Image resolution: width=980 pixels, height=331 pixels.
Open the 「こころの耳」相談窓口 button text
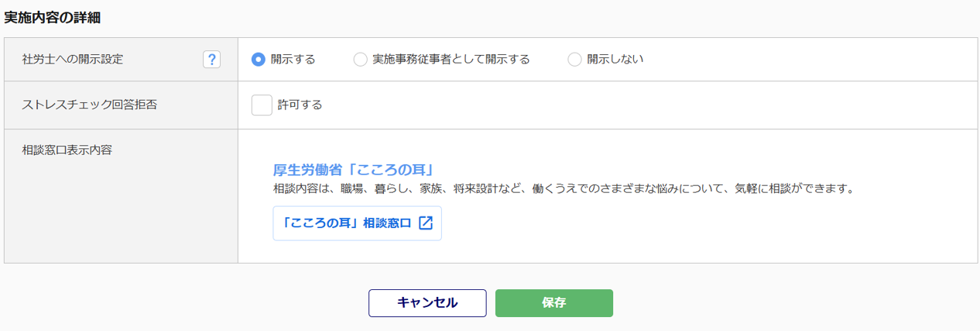[347, 223]
